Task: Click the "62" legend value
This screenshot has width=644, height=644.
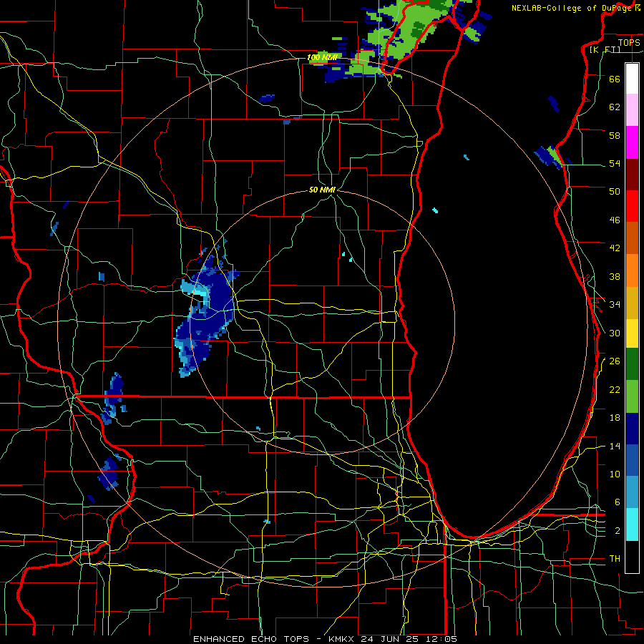Action: [615, 107]
